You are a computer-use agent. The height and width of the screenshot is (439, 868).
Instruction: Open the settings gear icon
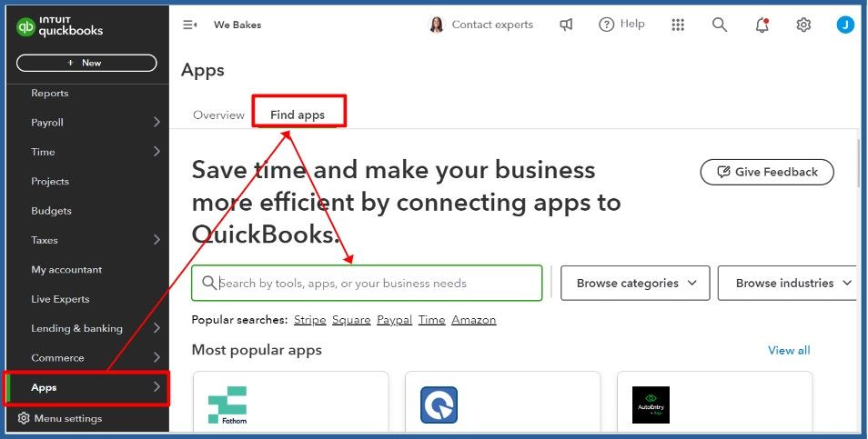point(803,25)
